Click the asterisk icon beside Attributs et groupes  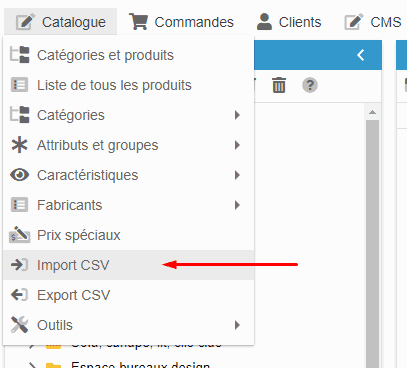20,145
